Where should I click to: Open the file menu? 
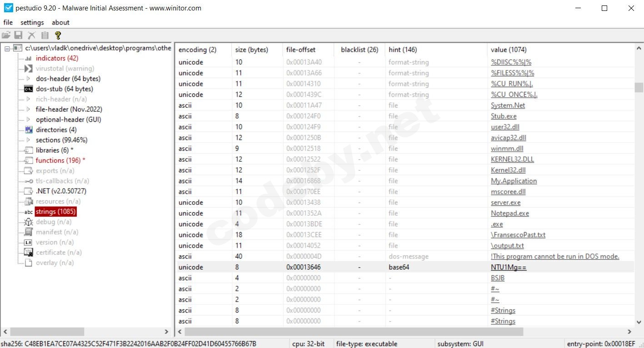pyautogui.click(x=8, y=22)
